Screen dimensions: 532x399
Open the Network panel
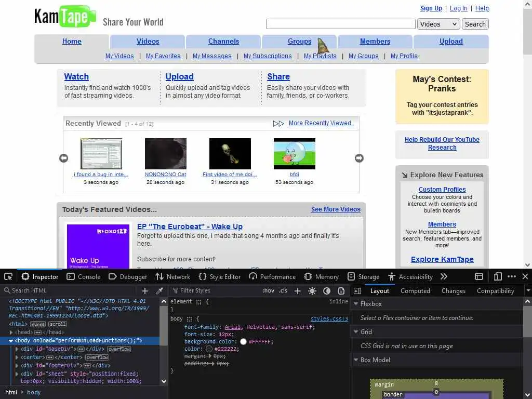(172, 277)
